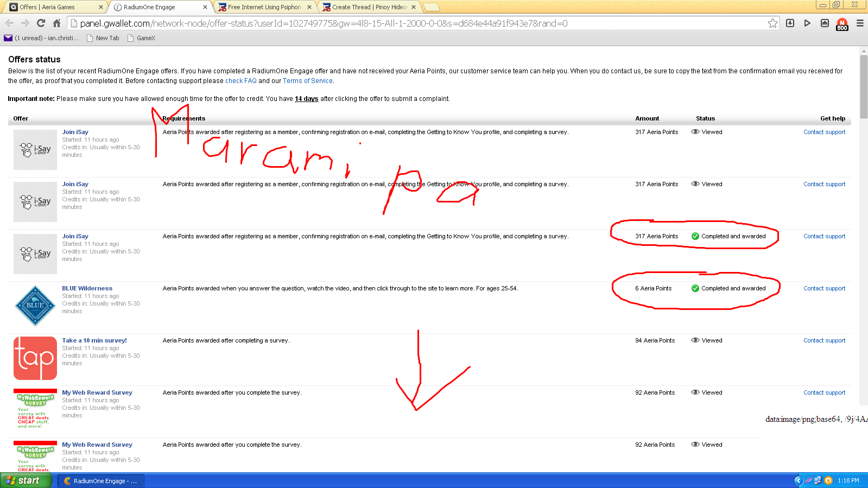Click the play-arrow extension icon in toolbar

coord(807,23)
